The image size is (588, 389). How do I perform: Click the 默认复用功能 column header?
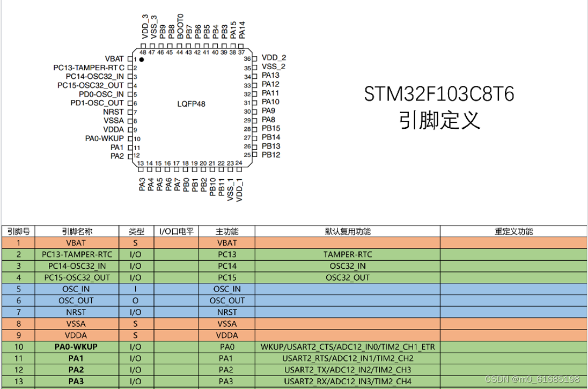(348, 231)
